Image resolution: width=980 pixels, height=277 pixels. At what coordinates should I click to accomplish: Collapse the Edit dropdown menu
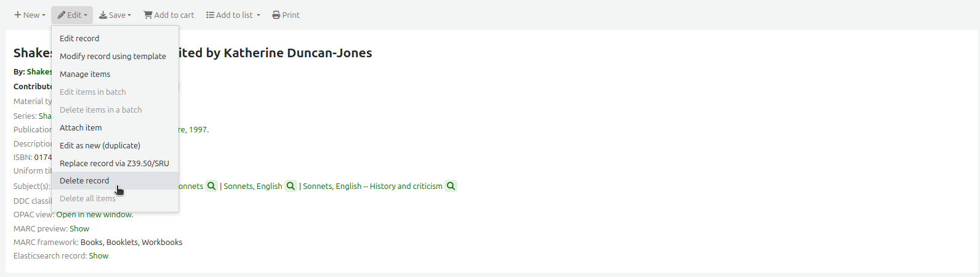(x=72, y=15)
